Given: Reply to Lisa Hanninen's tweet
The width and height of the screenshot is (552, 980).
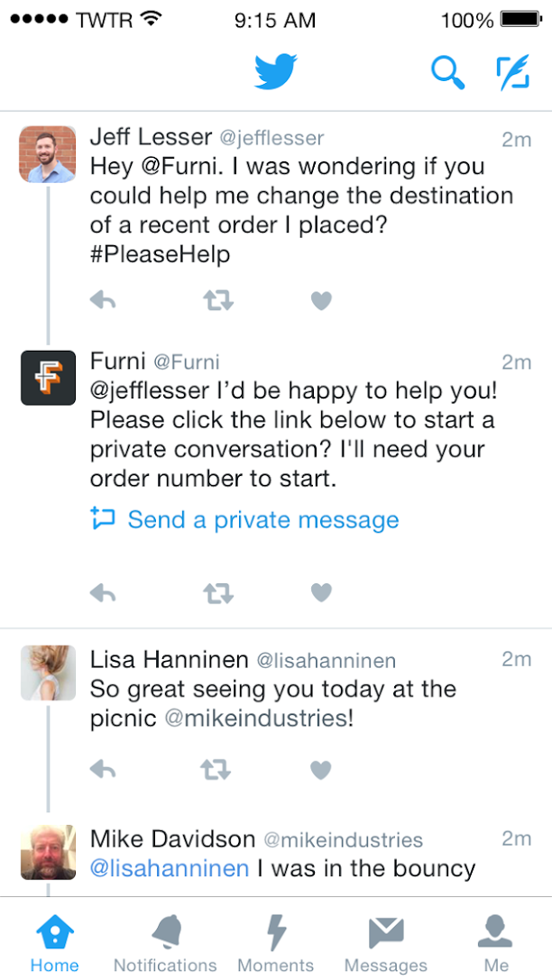Looking at the screenshot, I should point(103,770).
